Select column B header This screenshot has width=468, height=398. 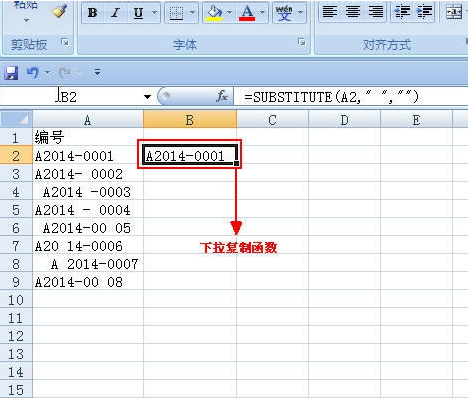pos(190,120)
